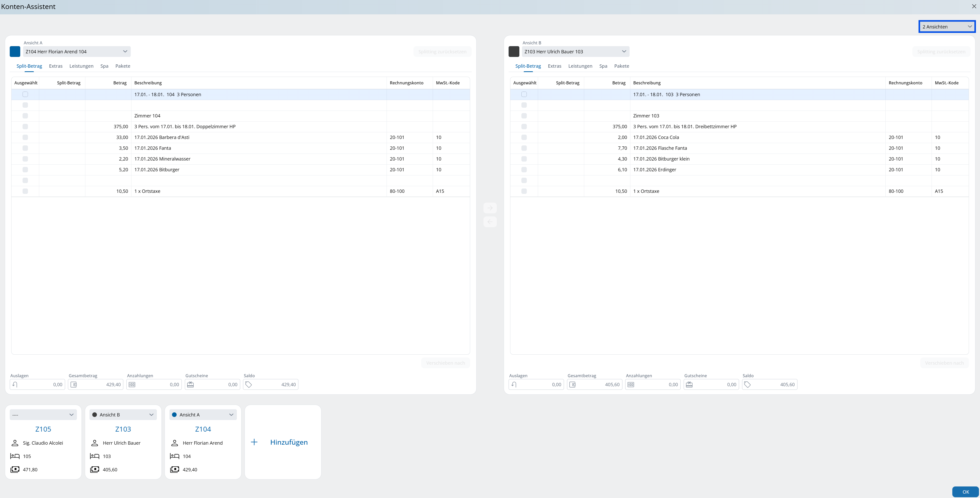Tick the Ortstaxe checkbox in Ansicht A
Screen dimensions: 980x498
(x=25, y=191)
